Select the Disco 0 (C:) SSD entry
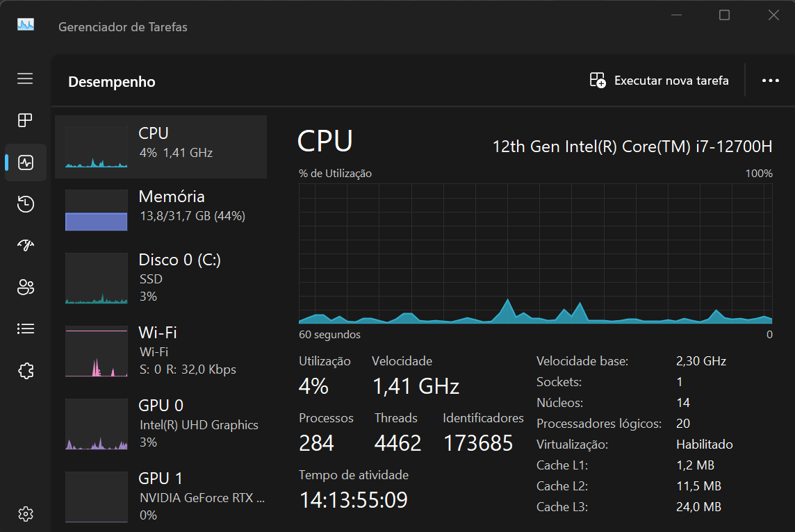The image size is (795, 532). pyautogui.click(x=160, y=278)
